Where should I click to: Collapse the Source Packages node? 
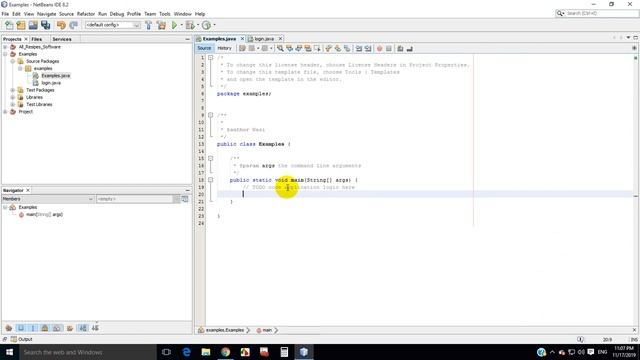click(x=13, y=61)
